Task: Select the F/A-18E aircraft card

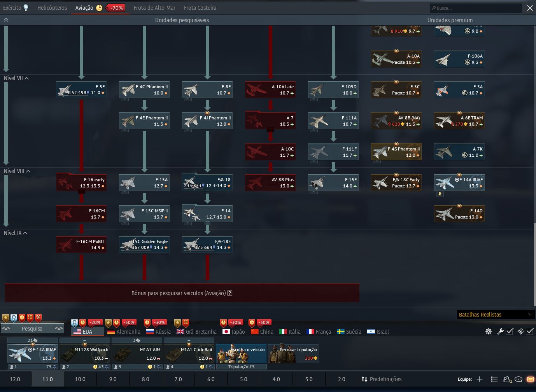Action: (207, 245)
